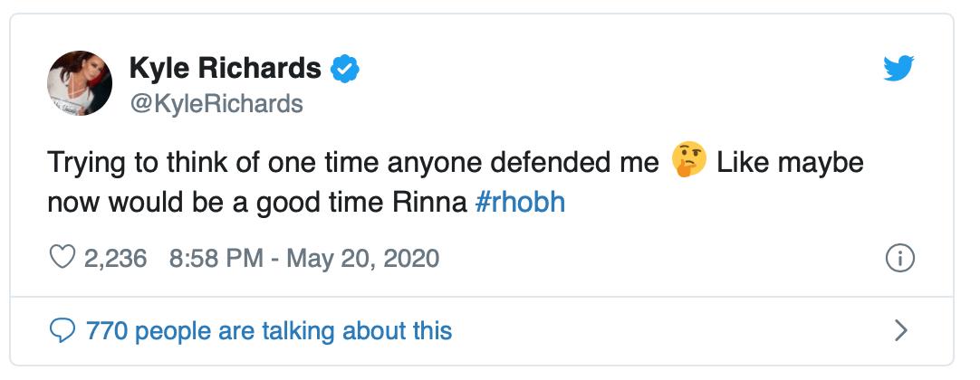This screenshot has width=980, height=380.
Task: Open the #rhobh hashtag
Action: point(520,202)
